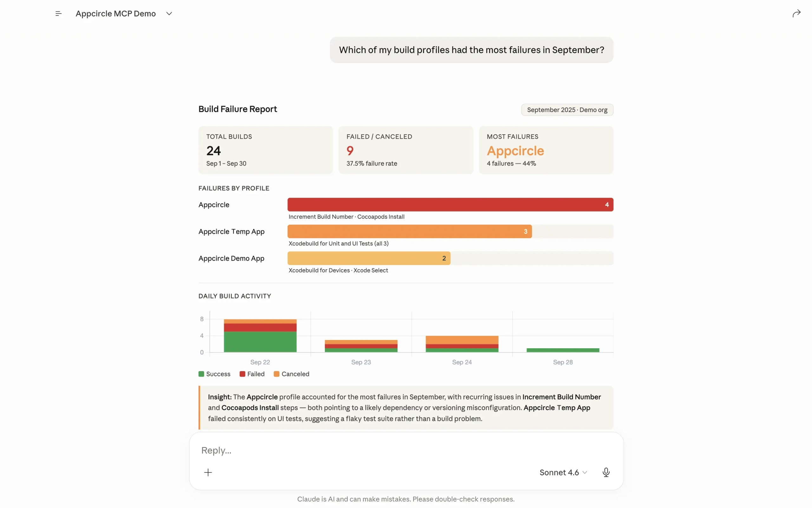This screenshot has width=812, height=508.
Task: Click the Failed / Canceled 9 card
Action: [x=406, y=150]
